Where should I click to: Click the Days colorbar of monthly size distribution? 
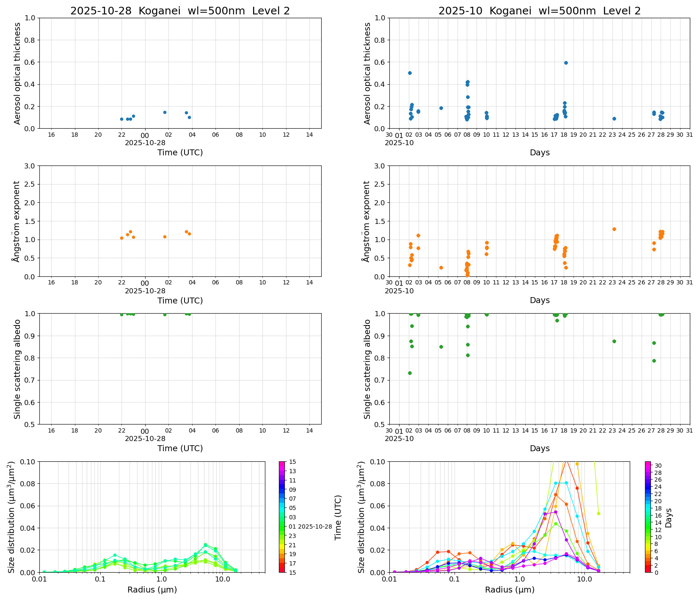(x=648, y=516)
